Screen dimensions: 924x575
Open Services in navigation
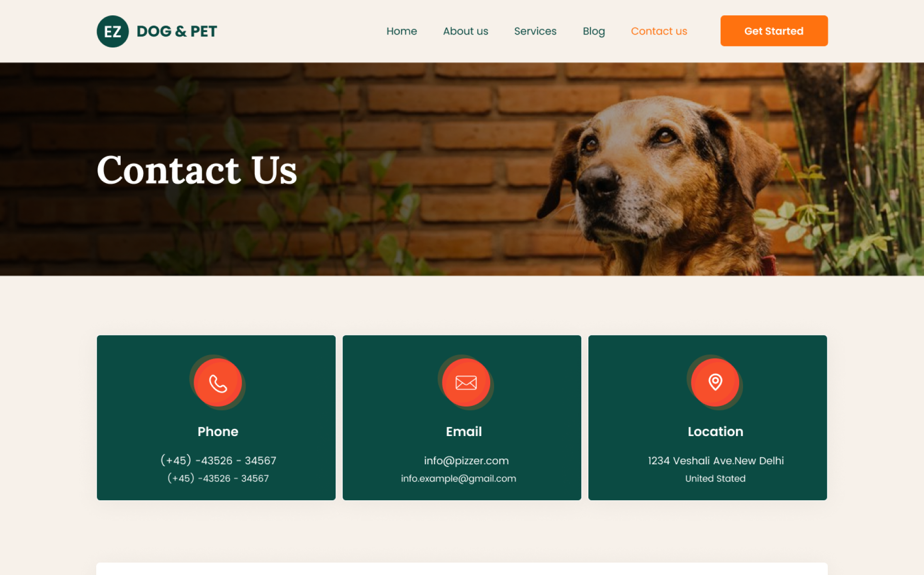click(x=535, y=31)
